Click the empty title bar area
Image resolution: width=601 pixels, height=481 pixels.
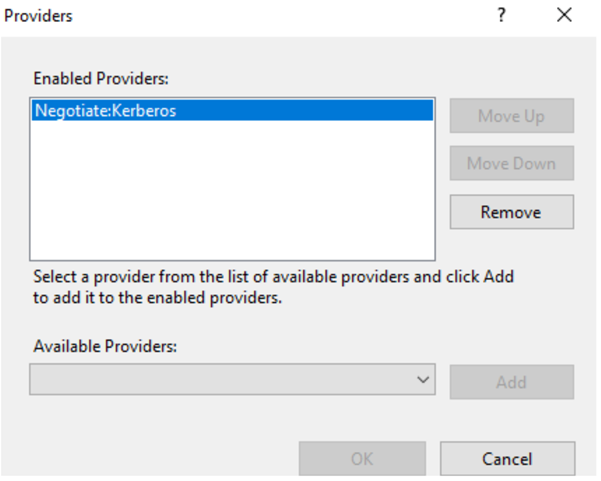(280, 16)
